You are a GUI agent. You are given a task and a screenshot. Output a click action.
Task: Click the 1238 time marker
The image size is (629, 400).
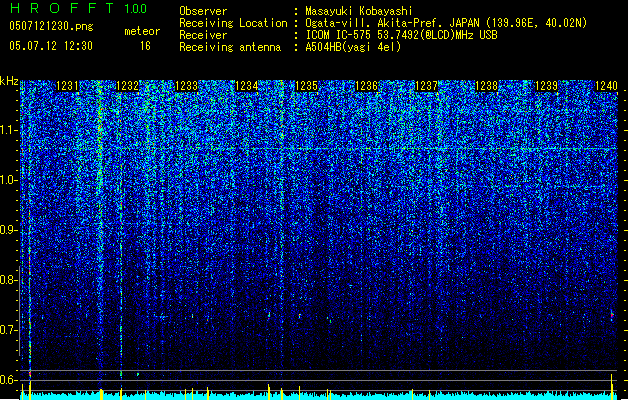pos(486,86)
